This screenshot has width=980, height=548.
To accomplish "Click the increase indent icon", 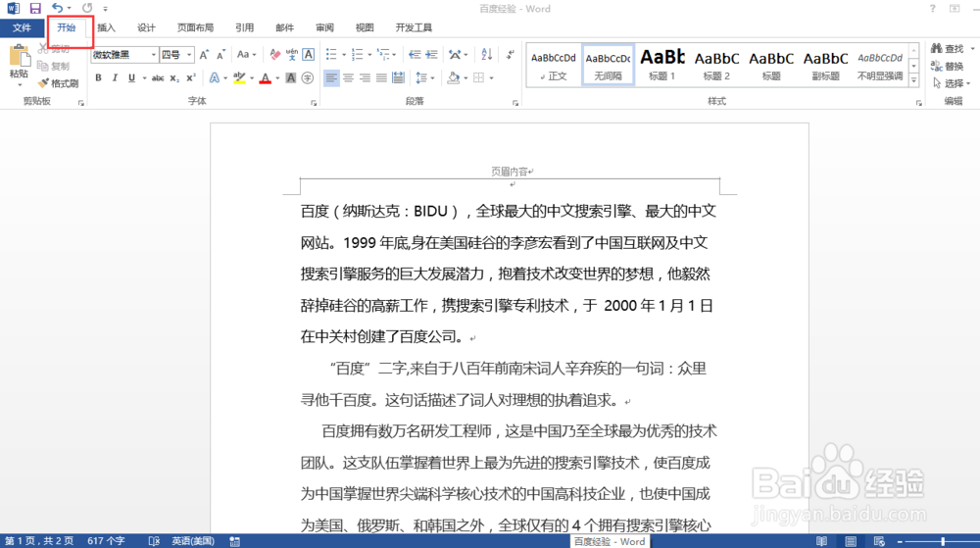I will (x=431, y=55).
